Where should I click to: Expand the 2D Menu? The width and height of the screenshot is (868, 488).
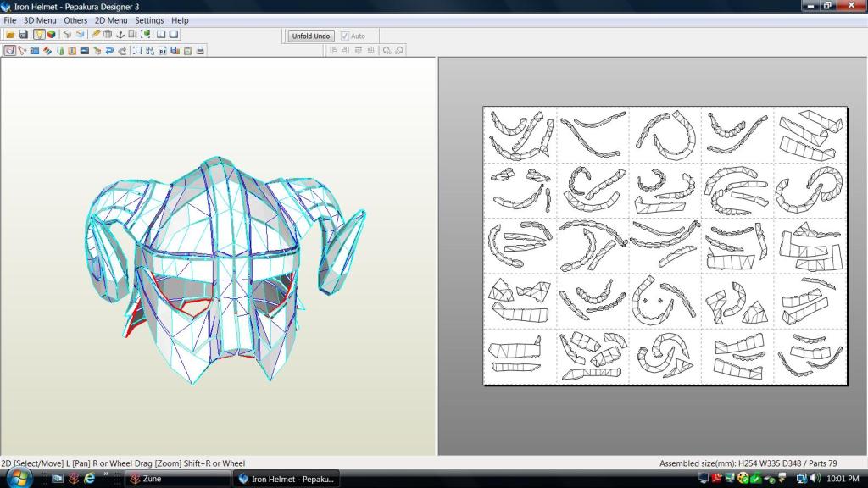[111, 20]
